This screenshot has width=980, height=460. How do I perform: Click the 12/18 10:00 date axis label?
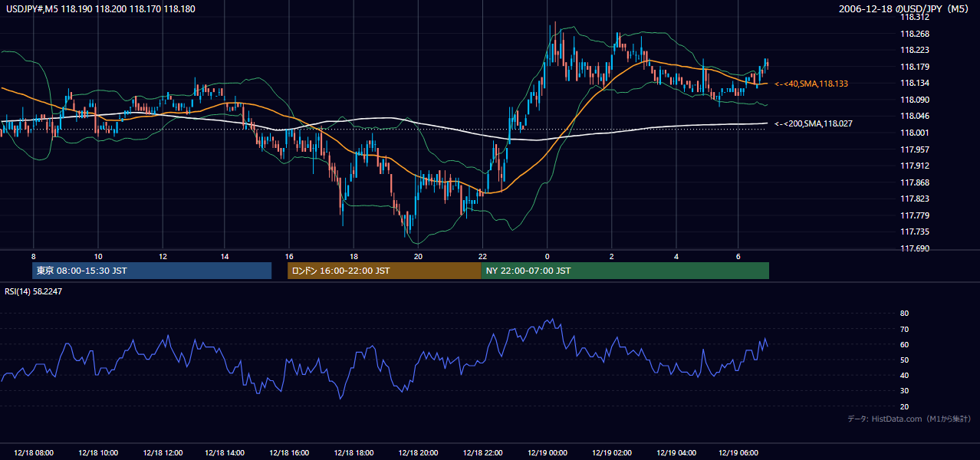[98, 453]
